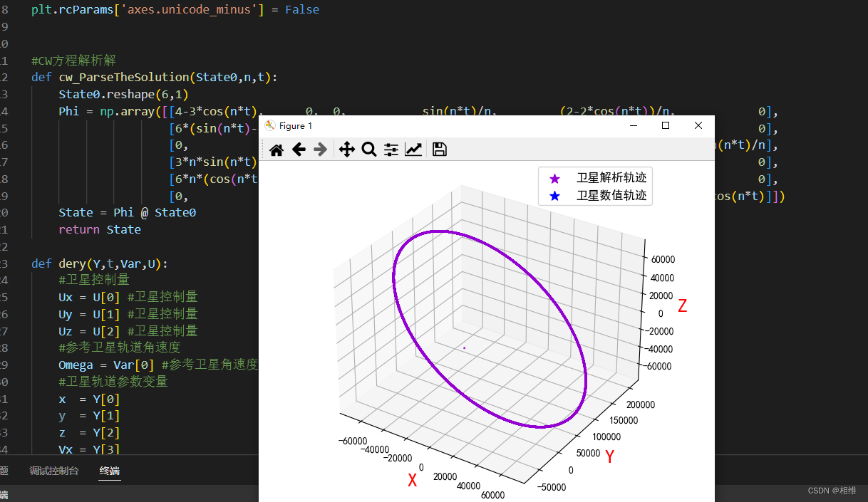Click the red Z axis label
Viewport: 868px width, 502px height.
[x=683, y=305]
